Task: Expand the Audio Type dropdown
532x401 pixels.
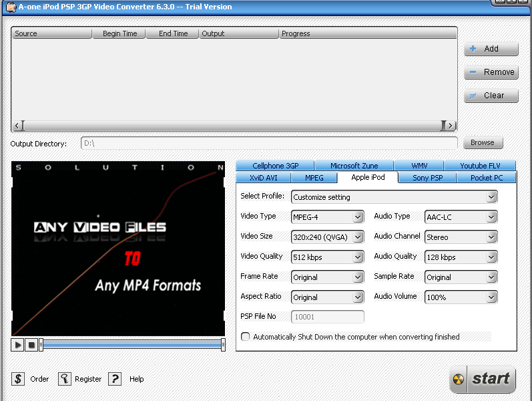Action: pyautogui.click(x=461, y=217)
